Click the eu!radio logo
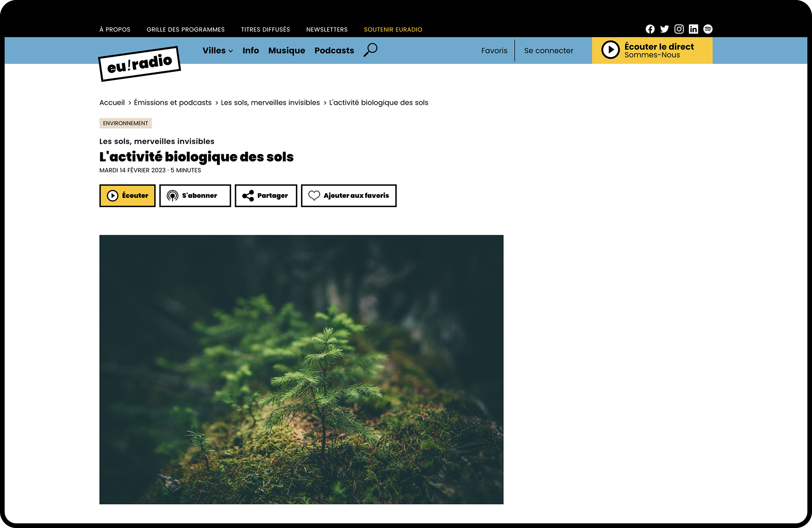The height and width of the screenshot is (528, 812). (x=140, y=63)
